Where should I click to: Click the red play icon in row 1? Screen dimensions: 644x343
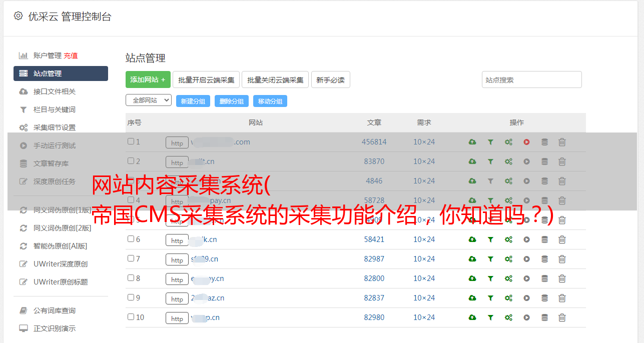(x=526, y=142)
